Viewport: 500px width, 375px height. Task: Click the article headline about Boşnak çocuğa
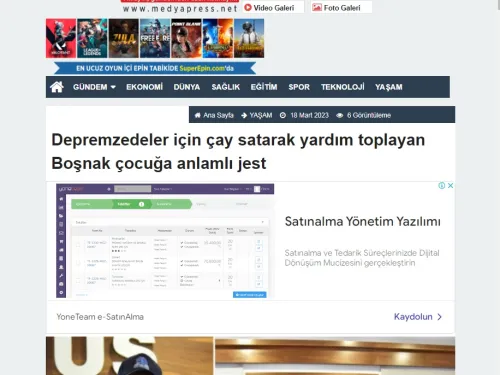pos(238,152)
